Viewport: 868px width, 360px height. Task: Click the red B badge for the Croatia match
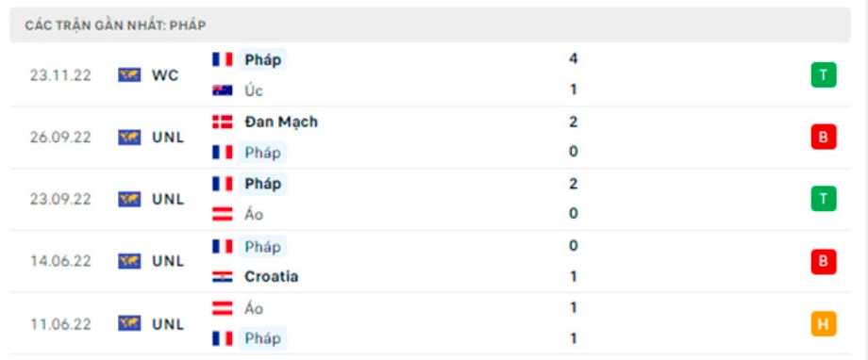point(823,262)
